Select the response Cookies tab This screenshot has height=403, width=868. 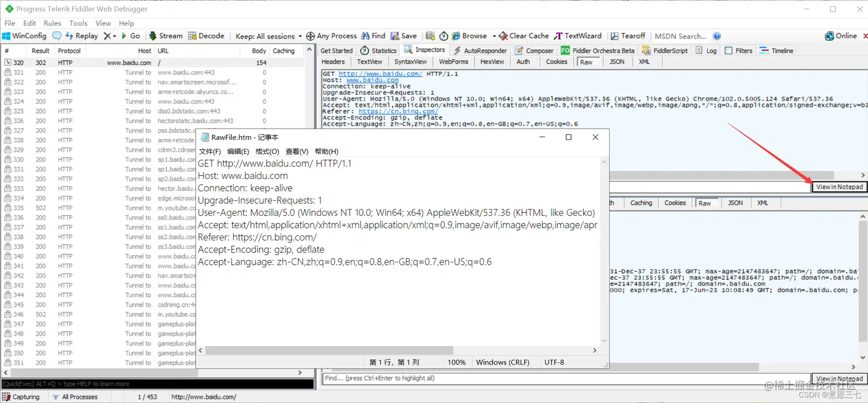675,203
